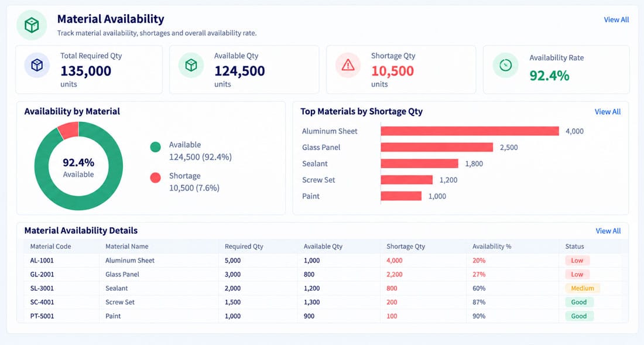Click the Good status badge for Paint

(578, 316)
